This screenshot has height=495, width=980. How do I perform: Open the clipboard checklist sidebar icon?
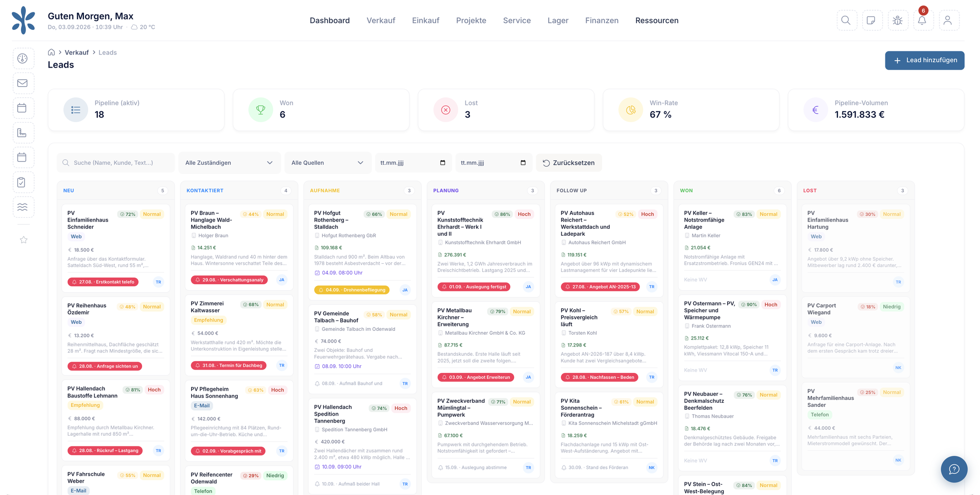tap(23, 182)
